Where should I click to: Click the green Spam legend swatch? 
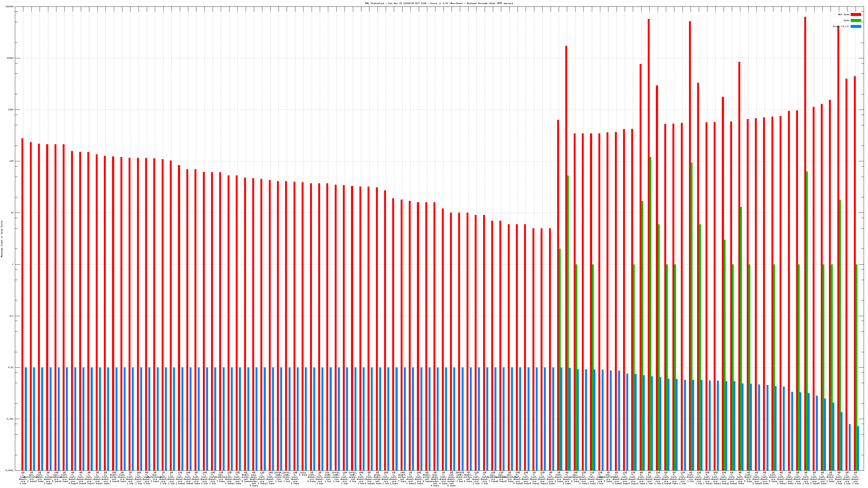(x=856, y=21)
